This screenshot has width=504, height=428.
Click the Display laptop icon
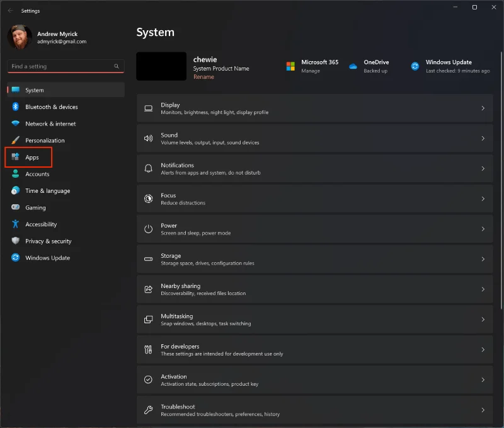[148, 108]
